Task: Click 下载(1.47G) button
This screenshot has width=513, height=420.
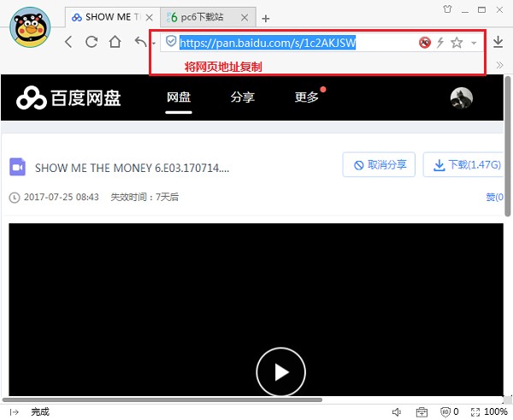Action: (464, 164)
